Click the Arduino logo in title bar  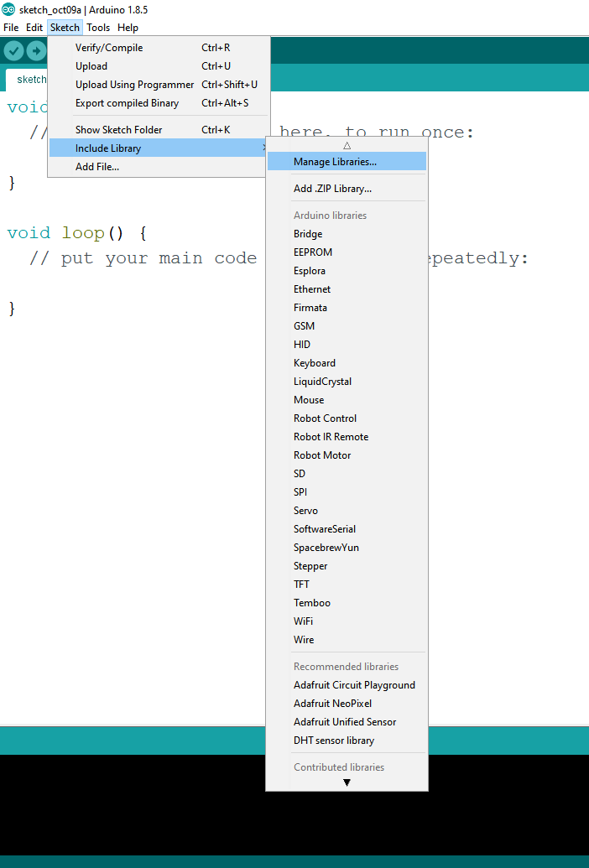(x=8, y=9)
